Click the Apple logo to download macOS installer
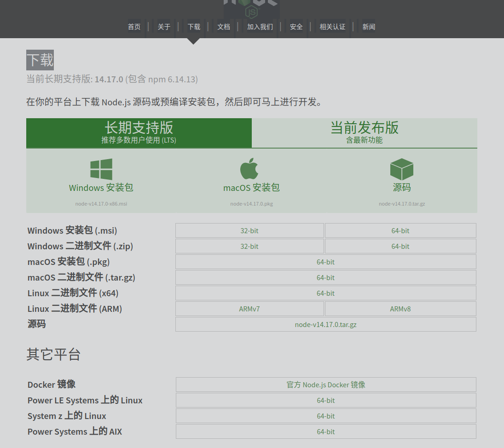Screen dimensions: 504x448 coord(251,168)
